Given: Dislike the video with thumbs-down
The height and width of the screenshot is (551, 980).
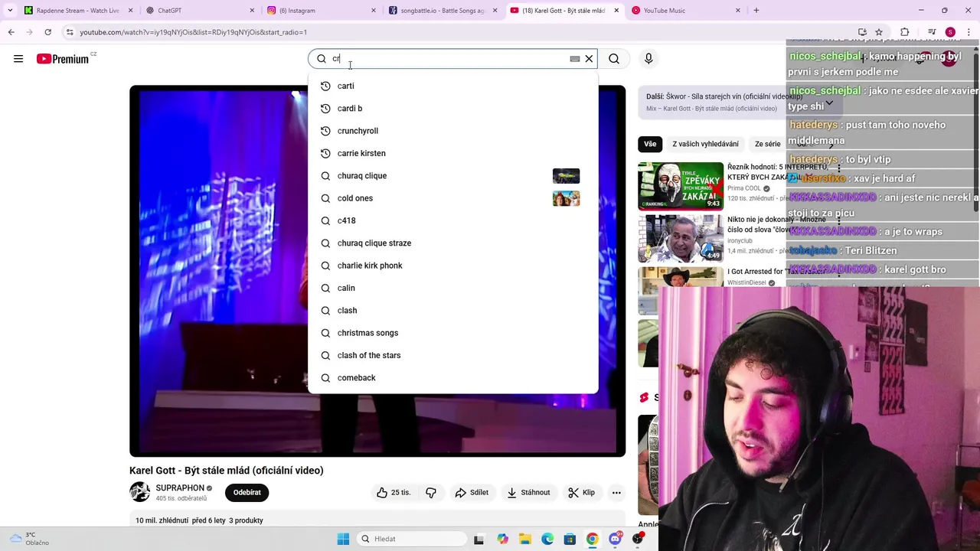Looking at the screenshot, I should click(431, 493).
